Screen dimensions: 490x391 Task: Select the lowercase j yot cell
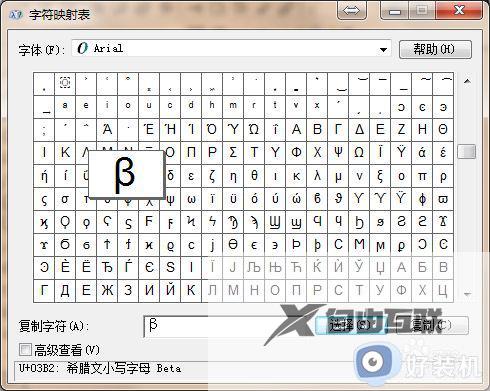[212, 245]
